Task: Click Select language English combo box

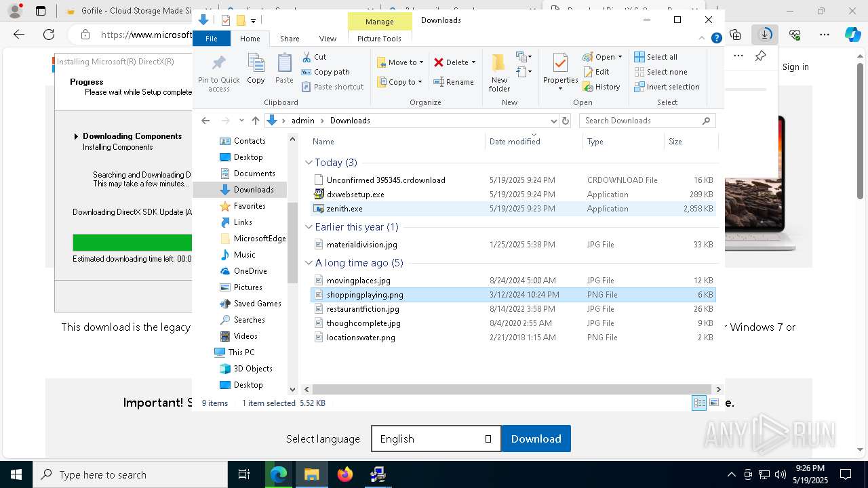Action: [436, 439]
